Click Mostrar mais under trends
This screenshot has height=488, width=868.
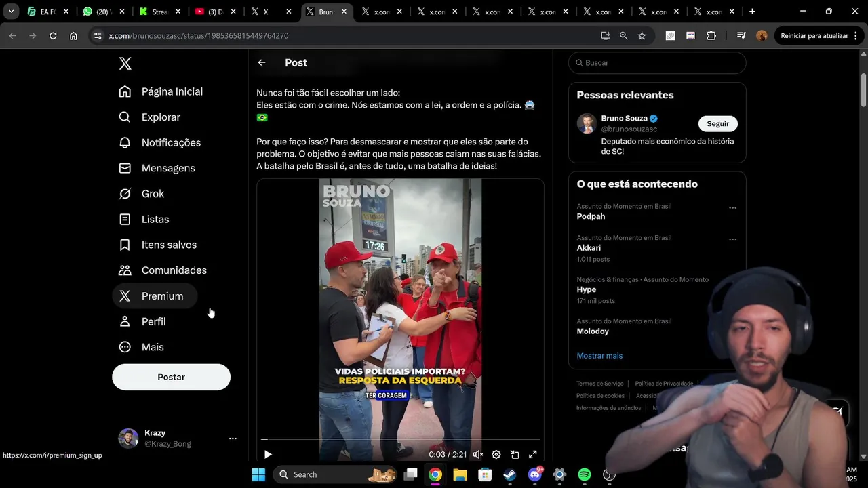(599, 356)
